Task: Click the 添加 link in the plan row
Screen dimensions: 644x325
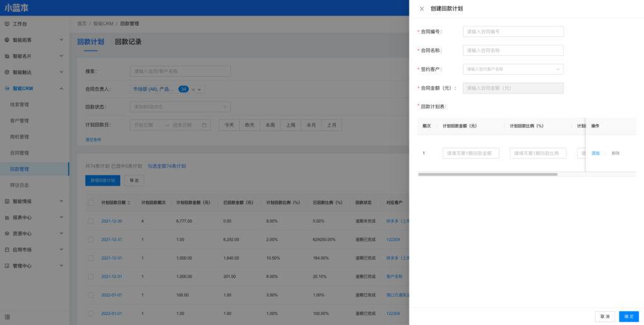Action: click(x=595, y=153)
